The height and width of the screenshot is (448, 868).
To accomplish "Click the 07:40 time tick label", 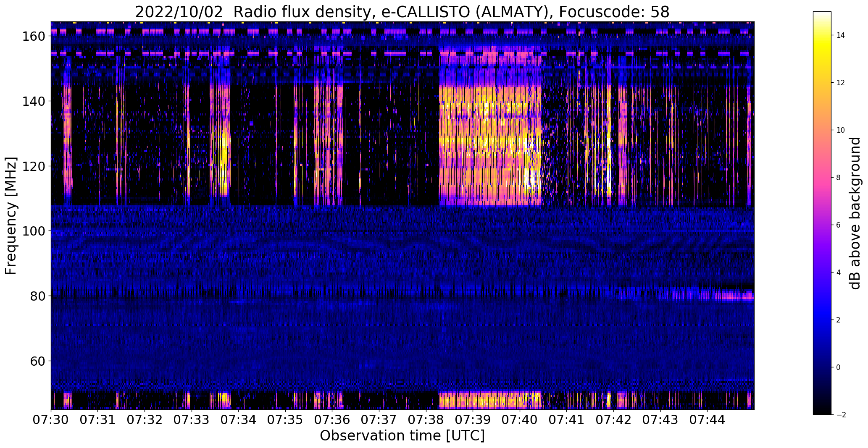I will coord(520,420).
